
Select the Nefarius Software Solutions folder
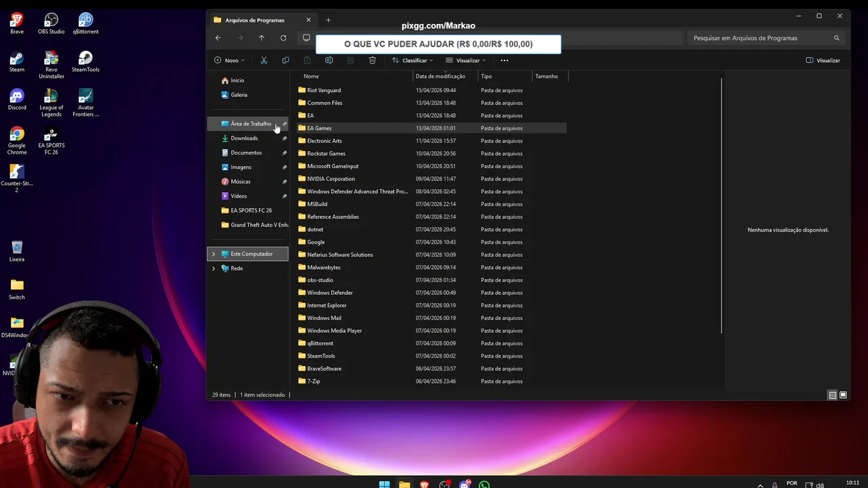tap(340, 255)
